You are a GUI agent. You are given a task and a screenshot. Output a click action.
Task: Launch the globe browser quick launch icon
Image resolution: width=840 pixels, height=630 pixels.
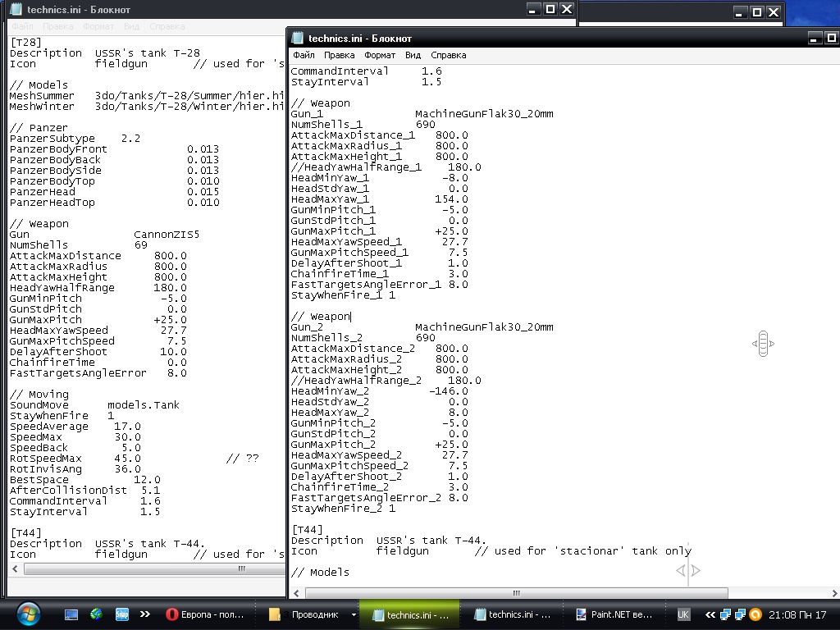97,614
